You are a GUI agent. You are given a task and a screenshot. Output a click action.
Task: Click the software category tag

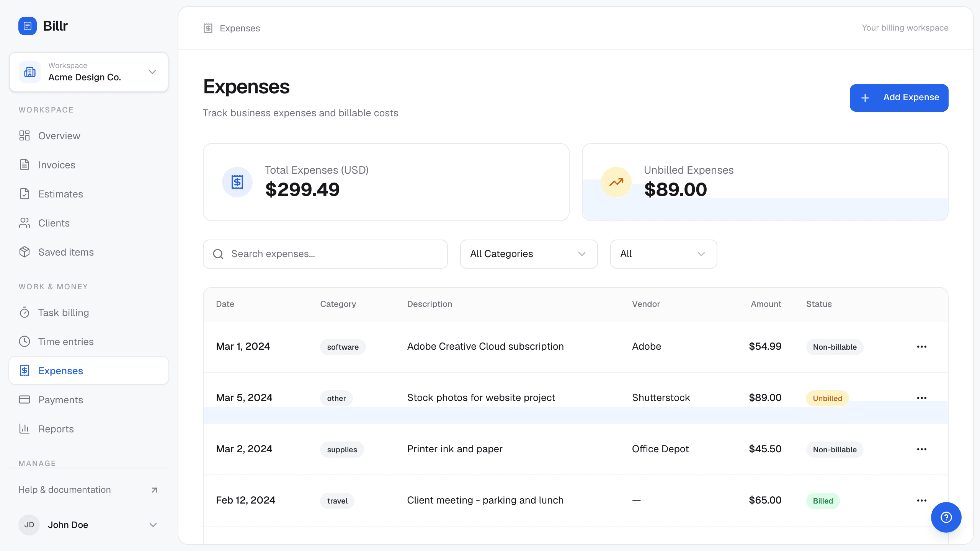[x=343, y=347]
